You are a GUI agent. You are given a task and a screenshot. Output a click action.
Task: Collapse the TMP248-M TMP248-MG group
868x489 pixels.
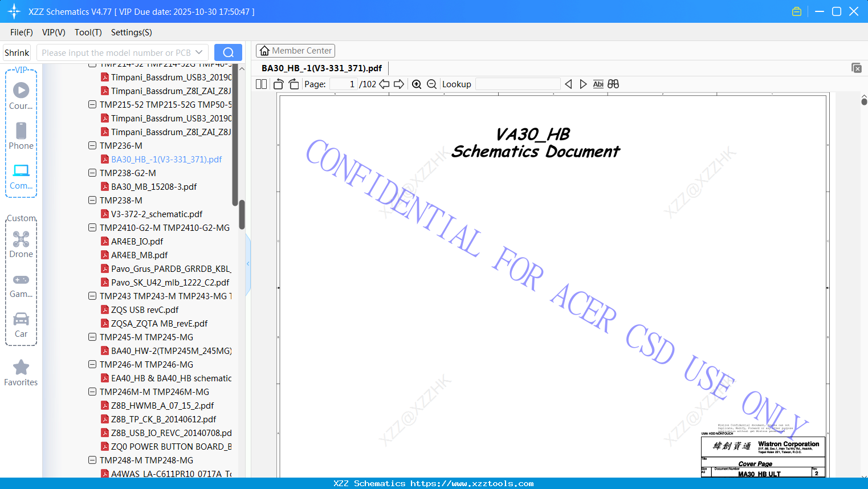(x=92, y=460)
